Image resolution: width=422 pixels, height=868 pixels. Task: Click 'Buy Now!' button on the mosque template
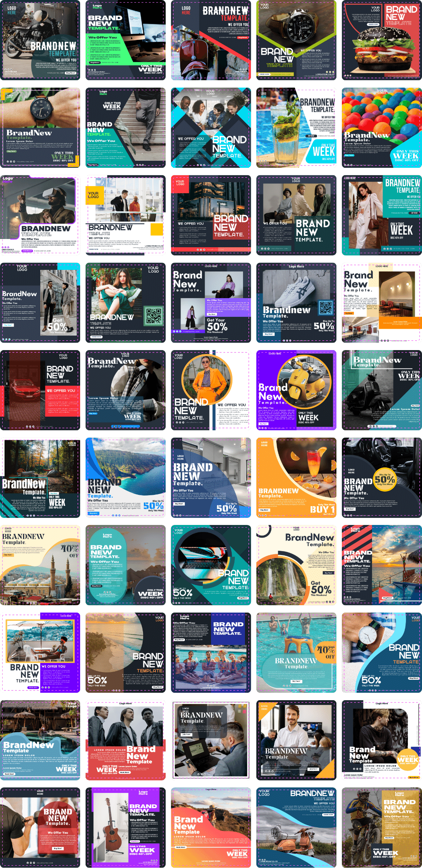point(8,555)
